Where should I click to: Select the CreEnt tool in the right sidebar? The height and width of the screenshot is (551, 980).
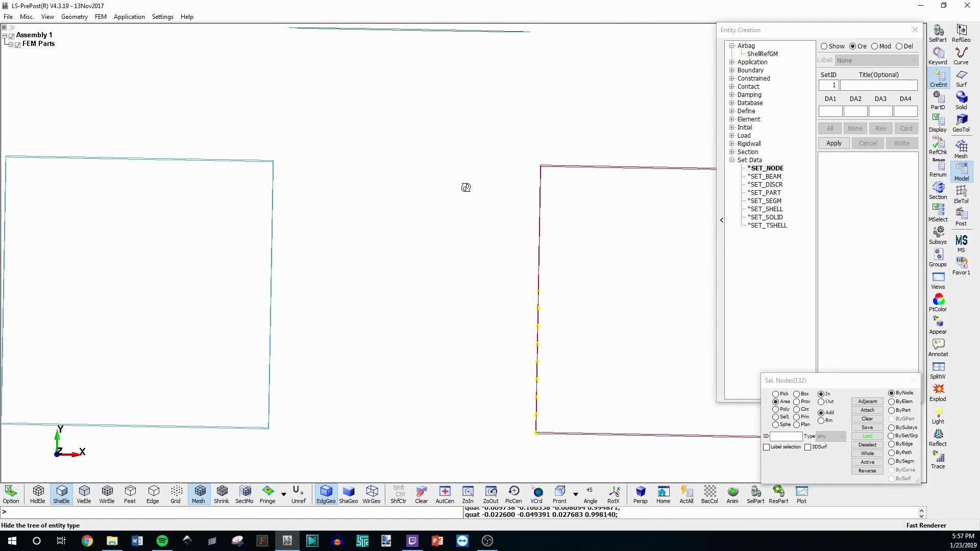[938, 78]
